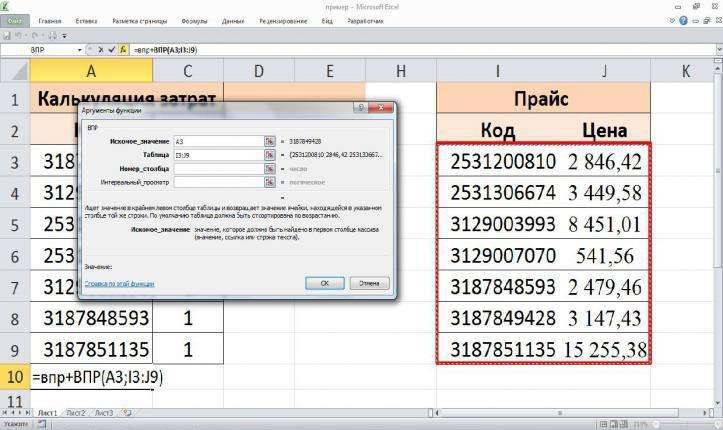The width and height of the screenshot is (723, 430).
Task: Click the Save icon in quick access toolbar
Action: [7, 35]
